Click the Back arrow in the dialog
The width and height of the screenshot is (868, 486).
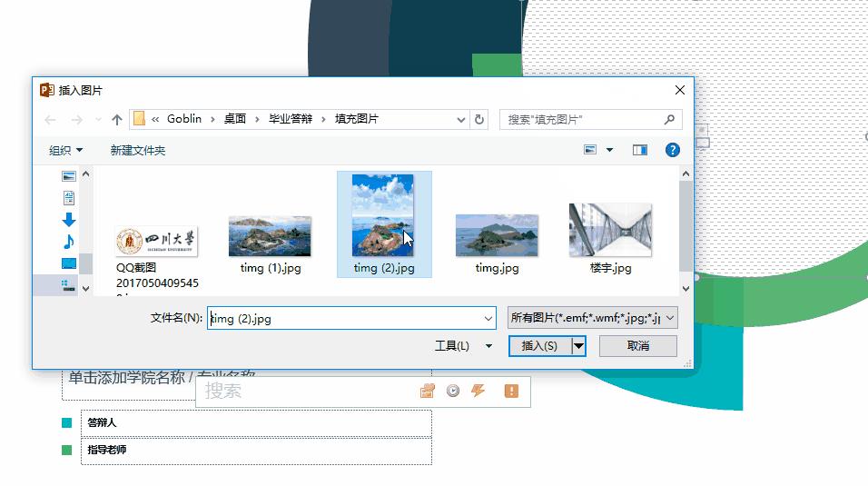[x=50, y=120]
